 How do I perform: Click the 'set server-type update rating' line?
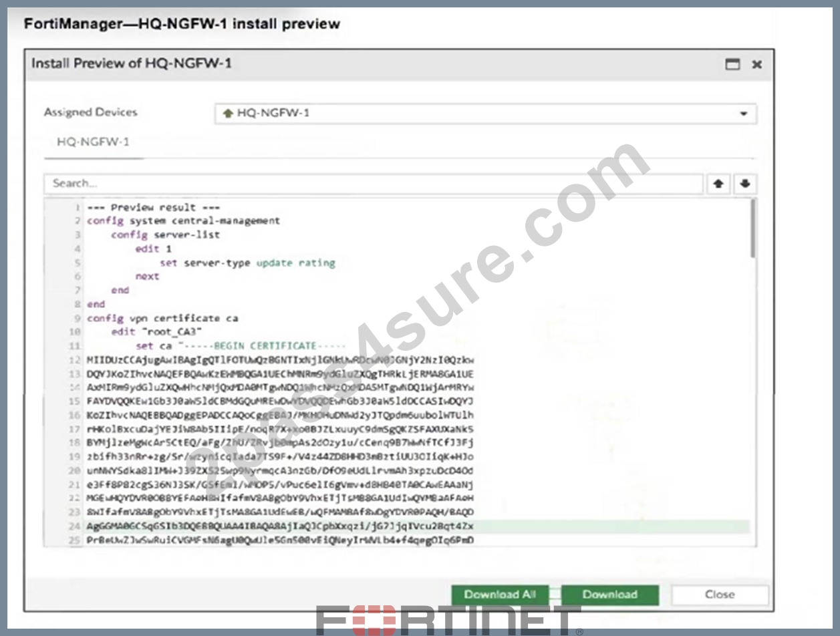(x=247, y=263)
